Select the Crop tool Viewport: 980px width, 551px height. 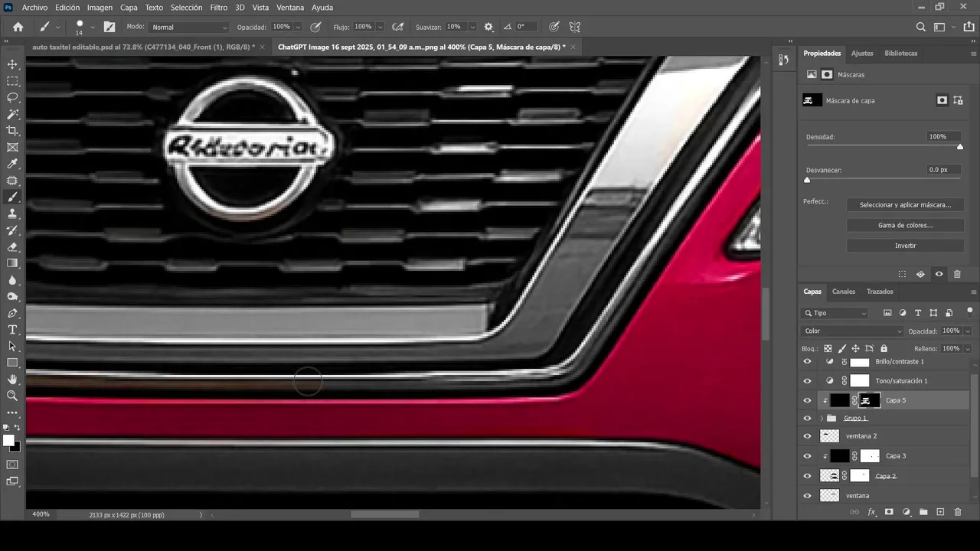12,131
